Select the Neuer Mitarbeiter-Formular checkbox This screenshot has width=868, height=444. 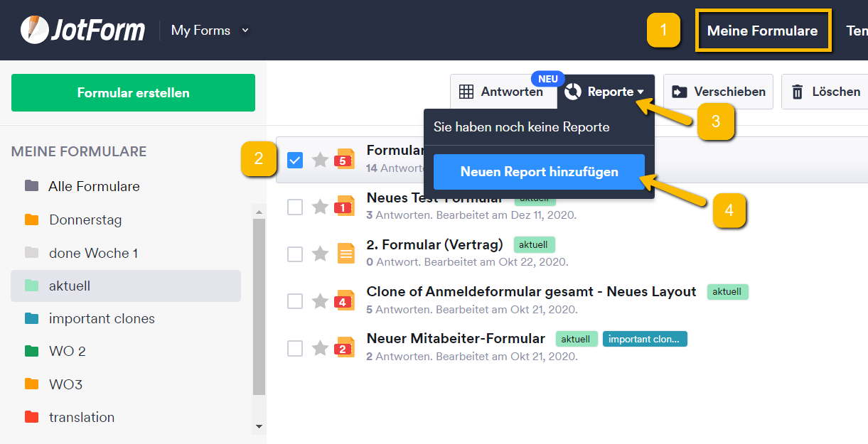pyautogui.click(x=295, y=348)
